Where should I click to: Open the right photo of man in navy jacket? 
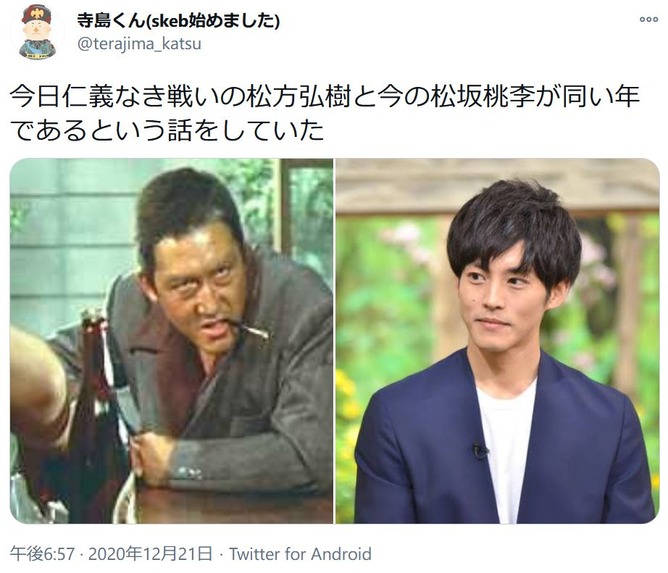click(x=498, y=341)
